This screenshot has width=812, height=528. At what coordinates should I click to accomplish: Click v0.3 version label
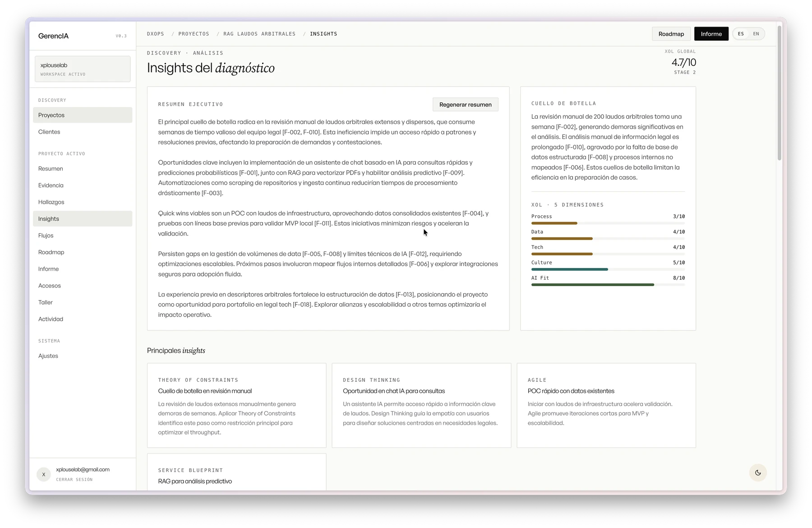121,36
